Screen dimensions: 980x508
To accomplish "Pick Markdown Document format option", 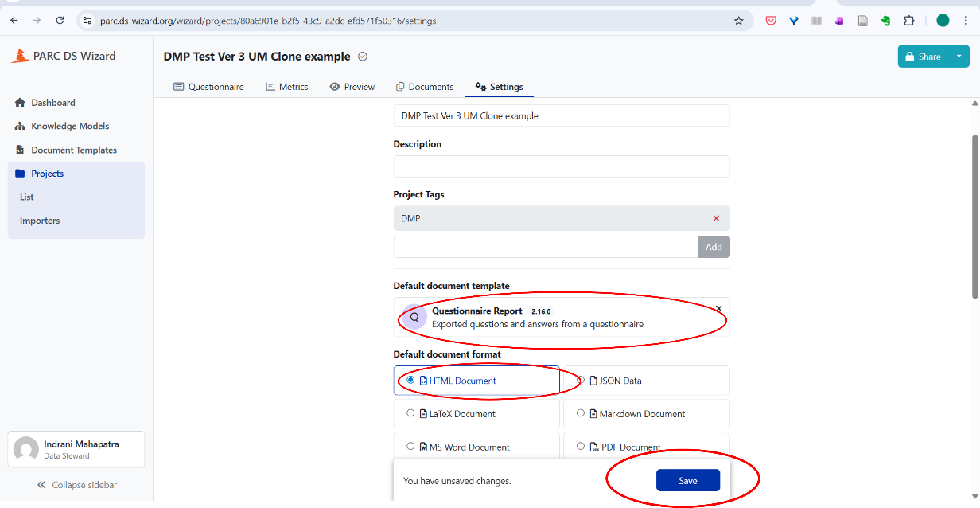I will click(581, 414).
